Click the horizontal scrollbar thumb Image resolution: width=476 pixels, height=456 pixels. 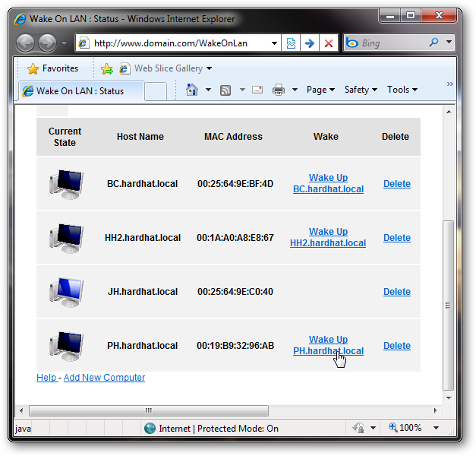point(149,410)
